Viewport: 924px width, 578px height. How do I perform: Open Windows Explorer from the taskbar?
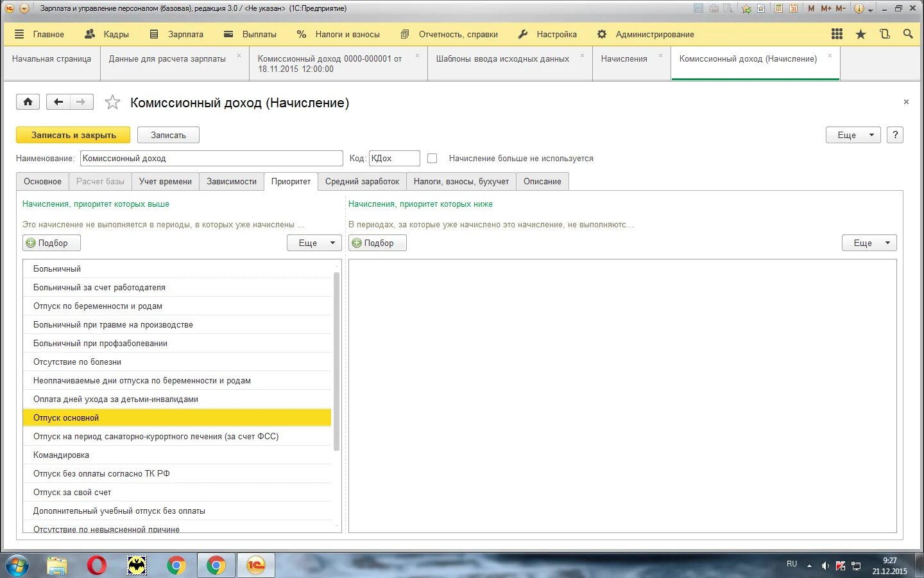[57, 565]
